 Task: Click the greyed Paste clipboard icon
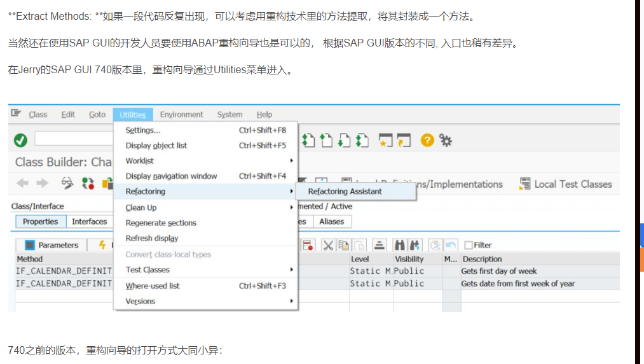[359, 245]
